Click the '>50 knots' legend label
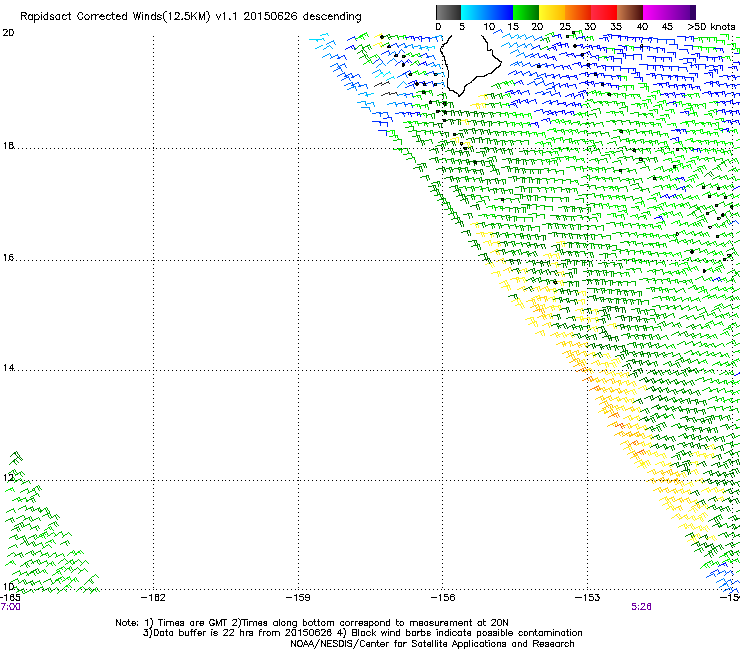Viewport: 740px width, 650px height. (711, 27)
